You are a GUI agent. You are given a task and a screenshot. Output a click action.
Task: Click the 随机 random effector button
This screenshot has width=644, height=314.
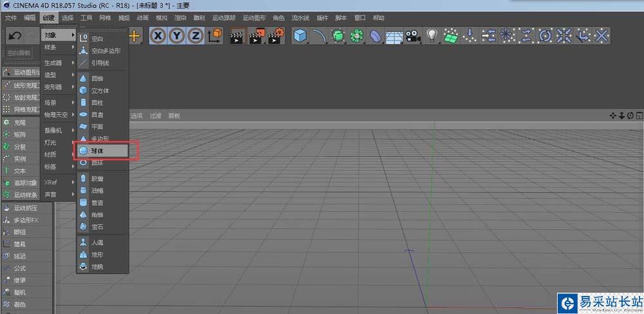(x=26, y=292)
